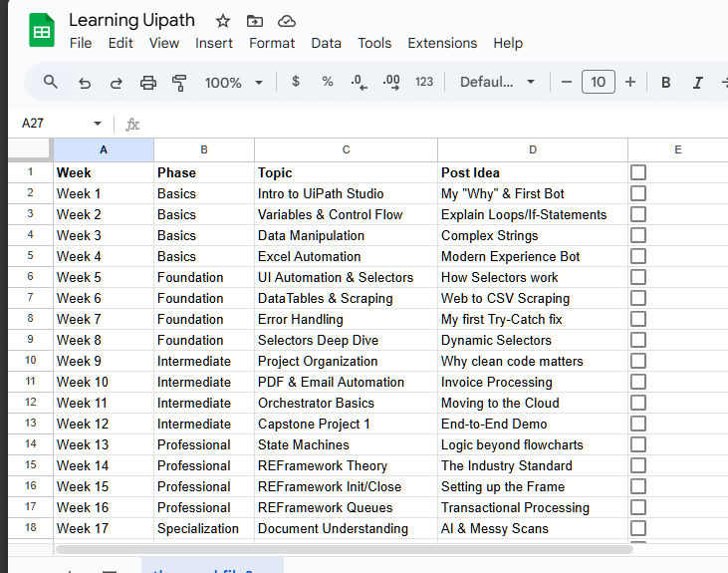This screenshot has width=728, height=573.
Task: Select cell 'How Selectors work'
Action: [533, 277]
